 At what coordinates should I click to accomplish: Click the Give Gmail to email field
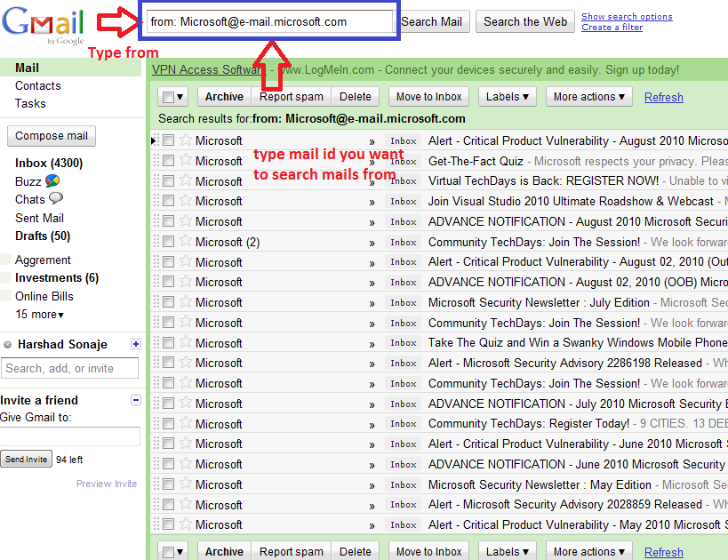(70, 436)
